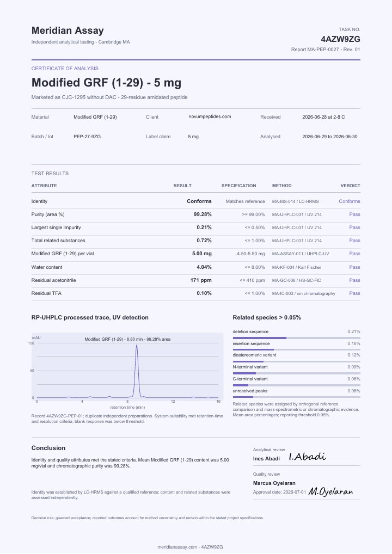Click the Identity row Conforms verdict

pyautogui.click(x=349, y=201)
